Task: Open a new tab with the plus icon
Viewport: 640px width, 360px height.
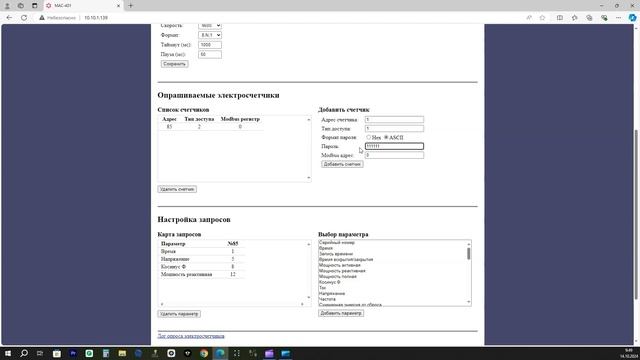Action: click(131, 6)
